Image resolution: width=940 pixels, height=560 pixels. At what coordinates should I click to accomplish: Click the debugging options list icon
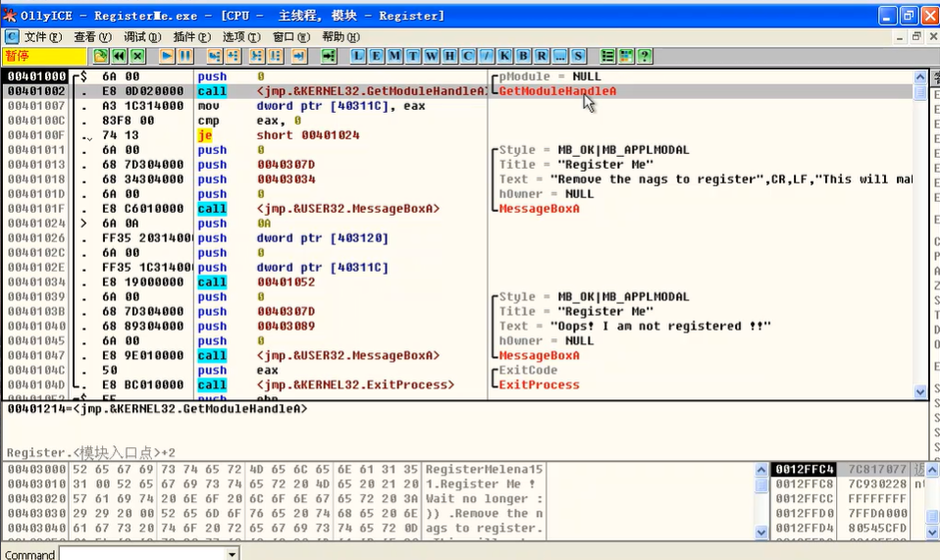point(607,56)
